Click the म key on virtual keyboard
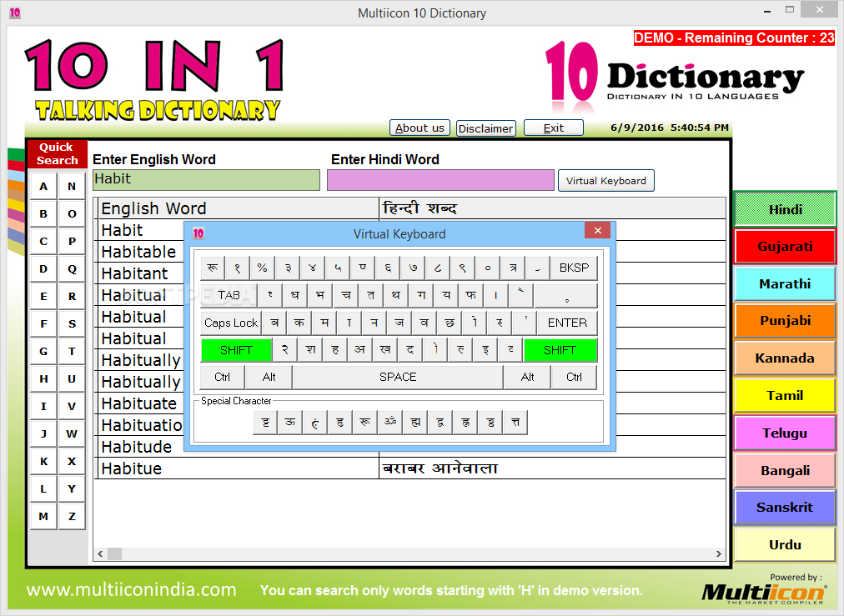This screenshot has height=616, width=844. [324, 323]
